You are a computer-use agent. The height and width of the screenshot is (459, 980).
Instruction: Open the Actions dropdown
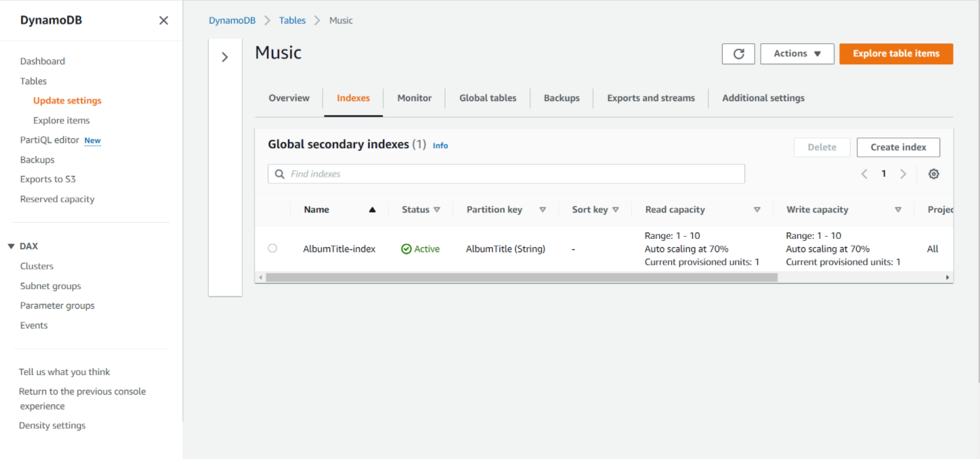(797, 54)
